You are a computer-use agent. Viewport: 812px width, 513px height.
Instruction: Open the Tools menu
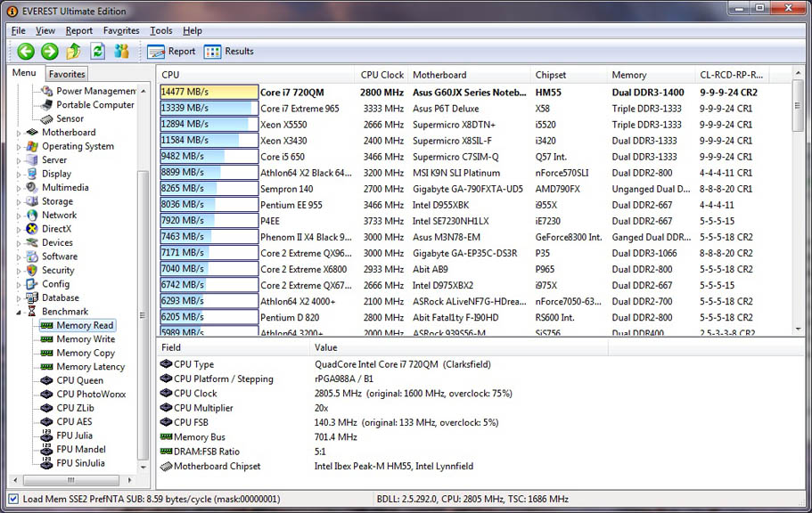(x=161, y=30)
